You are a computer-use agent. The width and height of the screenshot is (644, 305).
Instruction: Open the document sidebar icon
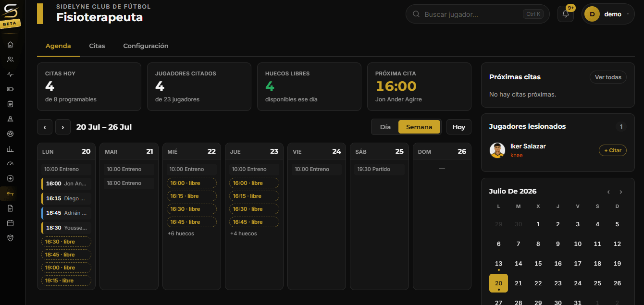(x=10, y=208)
